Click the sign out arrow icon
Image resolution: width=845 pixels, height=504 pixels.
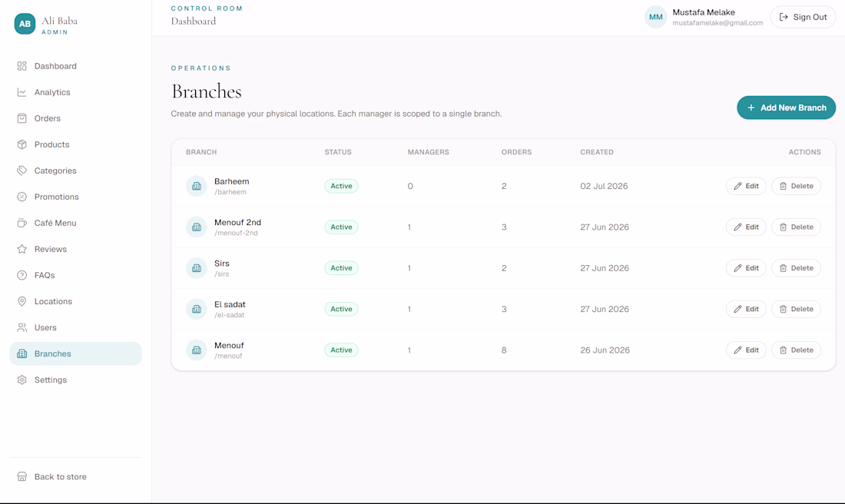click(x=784, y=17)
